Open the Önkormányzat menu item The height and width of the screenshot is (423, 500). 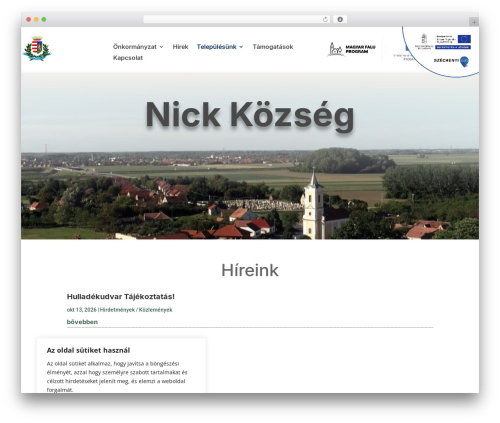(x=135, y=47)
